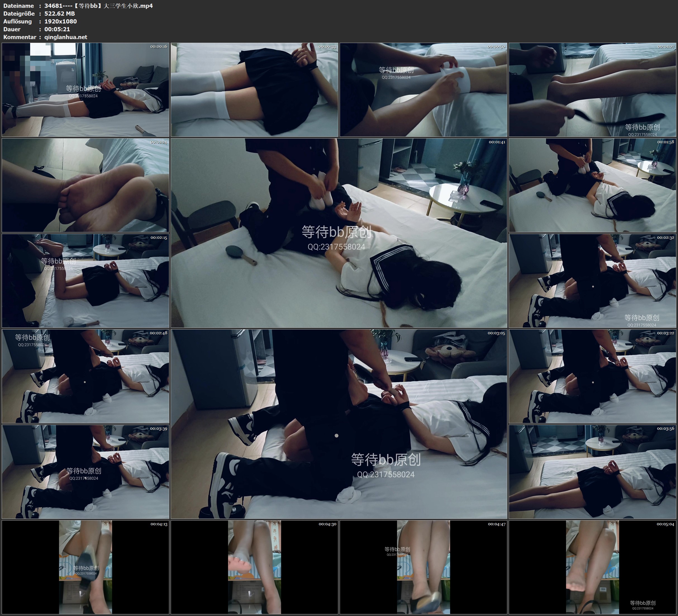Open the 00:03:39 preview frame
This screenshot has height=616, width=678.
point(85,471)
